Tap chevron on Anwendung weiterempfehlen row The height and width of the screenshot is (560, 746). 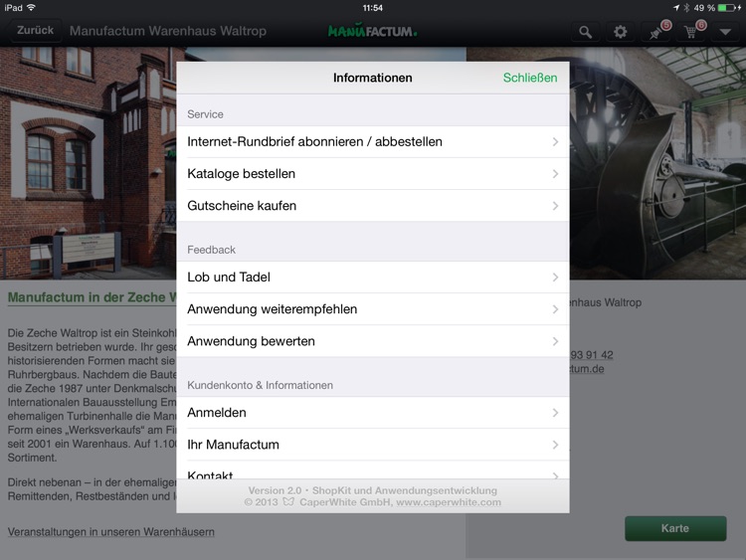click(555, 309)
